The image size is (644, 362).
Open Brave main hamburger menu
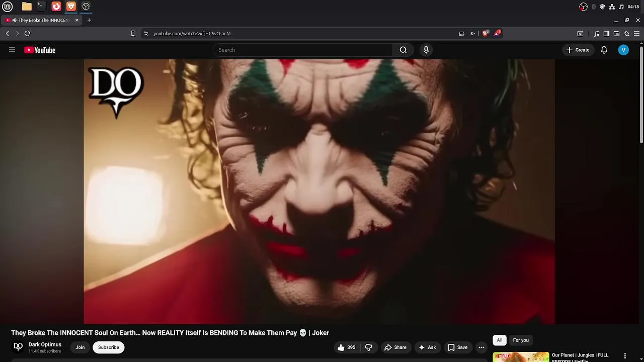[x=636, y=33]
